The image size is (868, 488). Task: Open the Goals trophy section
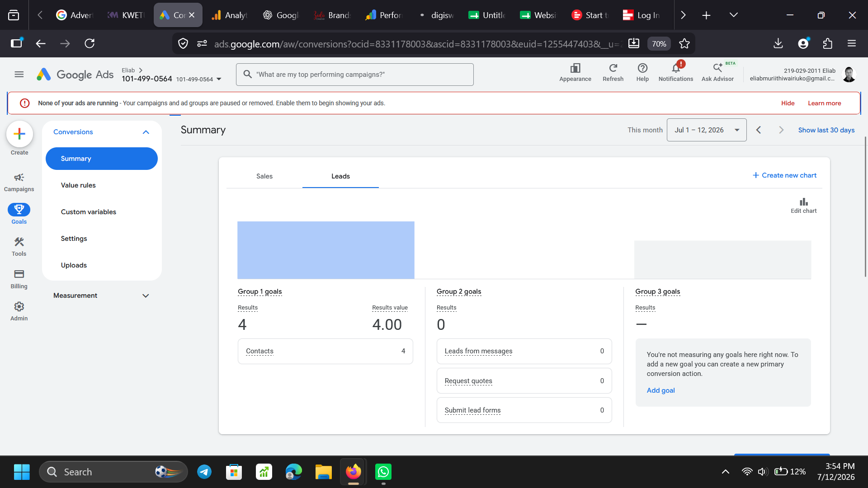(19, 214)
